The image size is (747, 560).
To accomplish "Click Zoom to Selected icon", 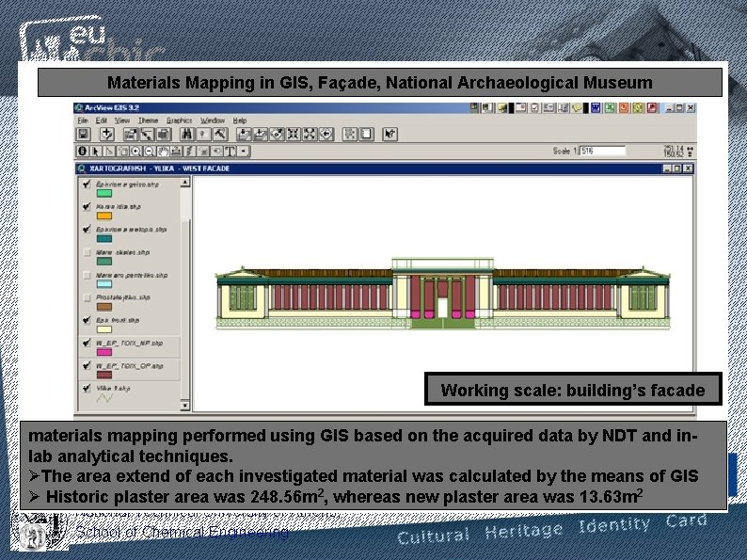I will coord(277,135).
